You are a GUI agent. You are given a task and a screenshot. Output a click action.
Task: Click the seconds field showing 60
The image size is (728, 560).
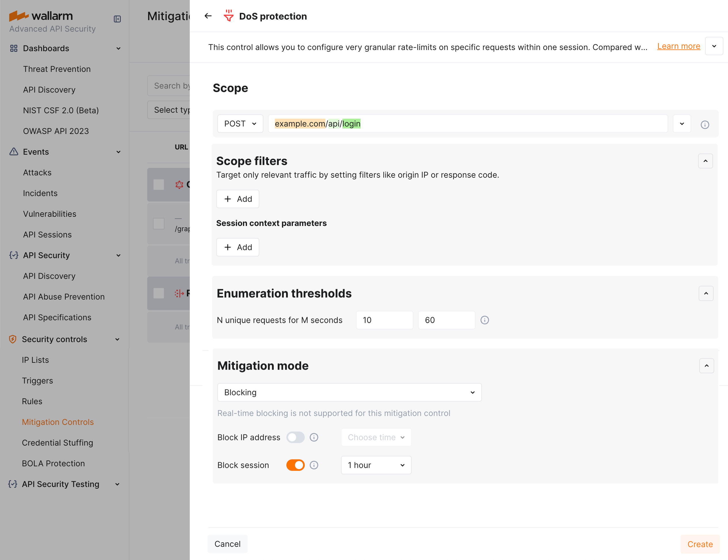tap(446, 320)
